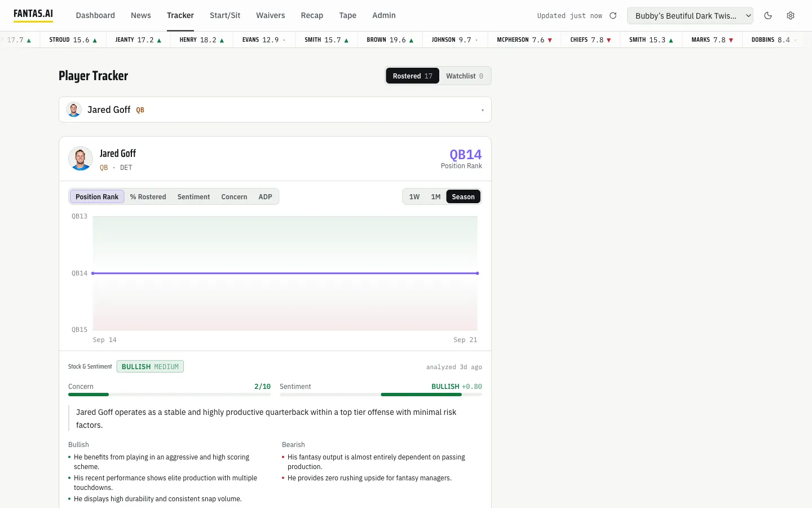Viewport: 812px width, 508px height.
Task: Click CHIEFS 7.8 ticker item
Action: 591,40
